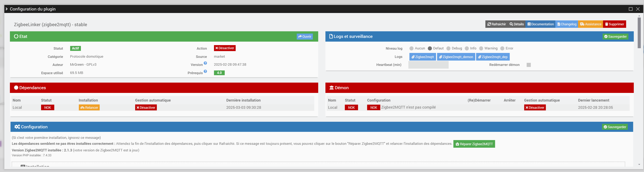644x172 pixels.
Task: Select the Defaut log level
Action: (430, 48)
